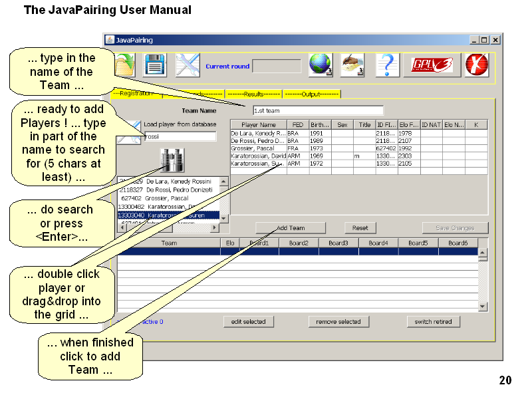Click the edit selected button
The width and height of the screenshot is (532, 399).
pos(248,322)
